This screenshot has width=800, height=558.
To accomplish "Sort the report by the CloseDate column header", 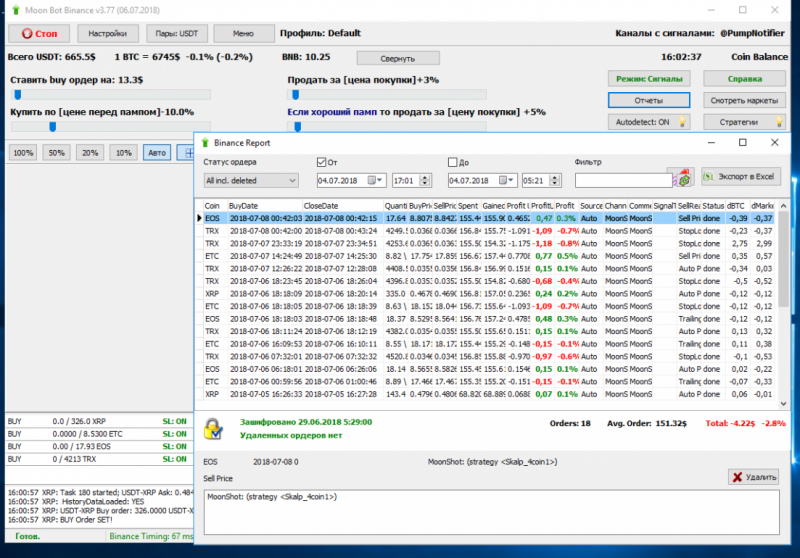I will 342,206.
